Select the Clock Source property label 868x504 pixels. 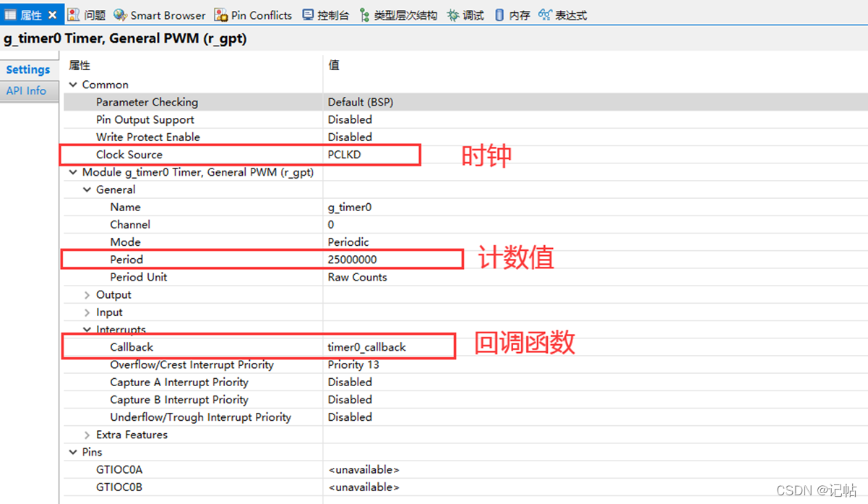tap(129, 154)
